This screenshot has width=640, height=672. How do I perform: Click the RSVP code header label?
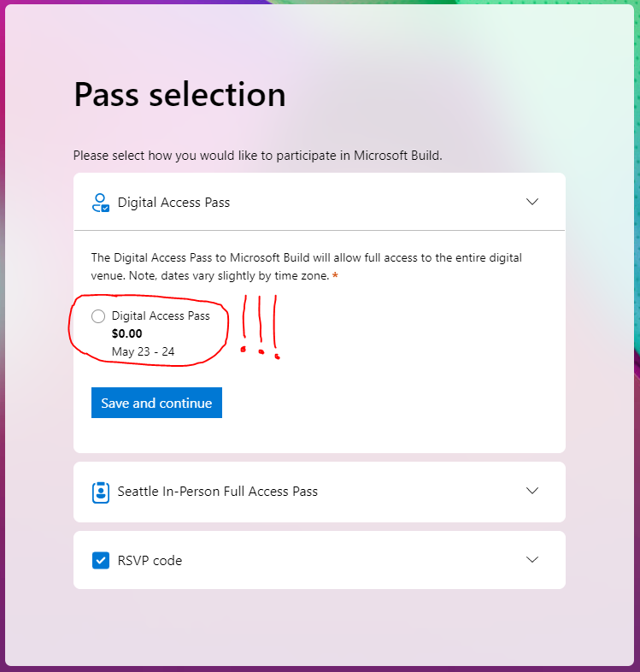tap(150, 561)
